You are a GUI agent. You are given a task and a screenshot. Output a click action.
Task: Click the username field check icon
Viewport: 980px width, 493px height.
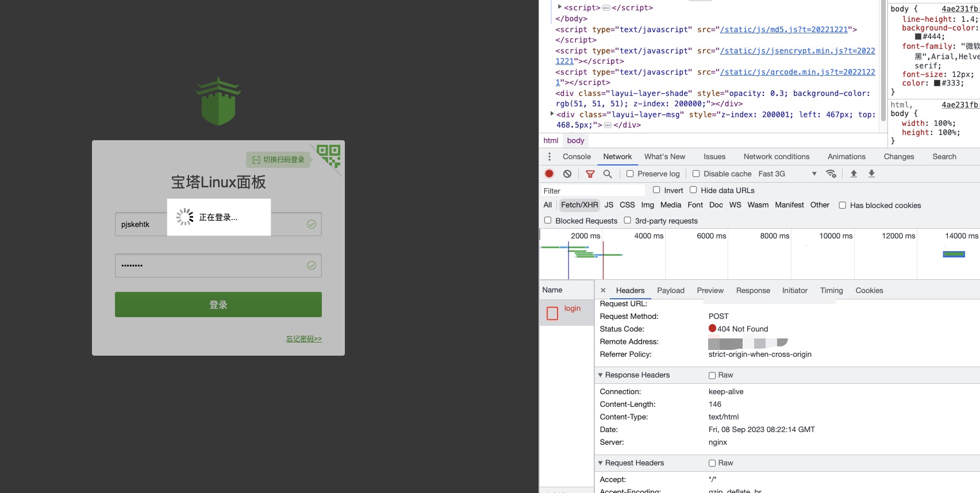point(312,224)
